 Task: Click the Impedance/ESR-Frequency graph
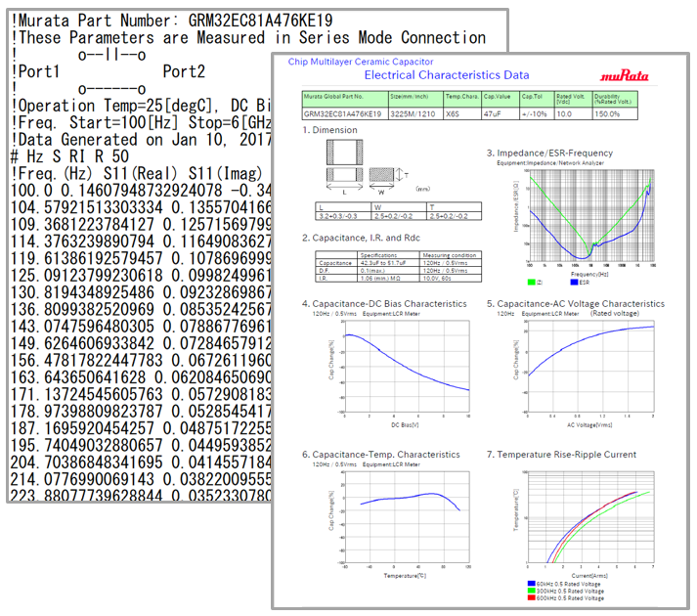(588, 215)
